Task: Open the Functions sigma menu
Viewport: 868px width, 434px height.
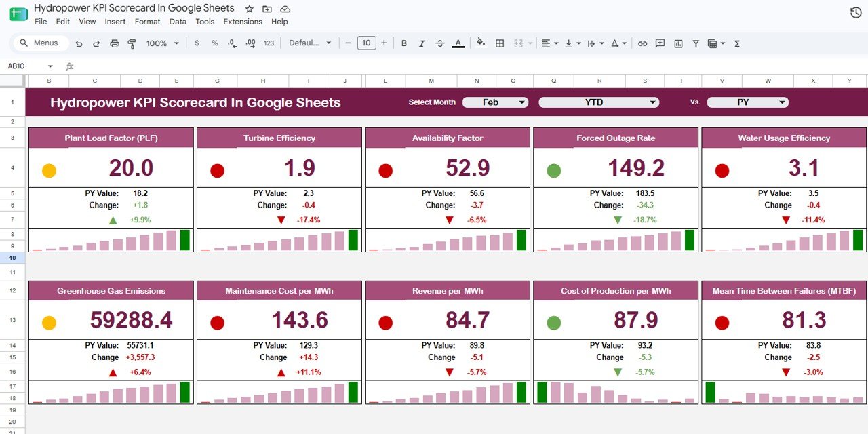Action: 737,43
